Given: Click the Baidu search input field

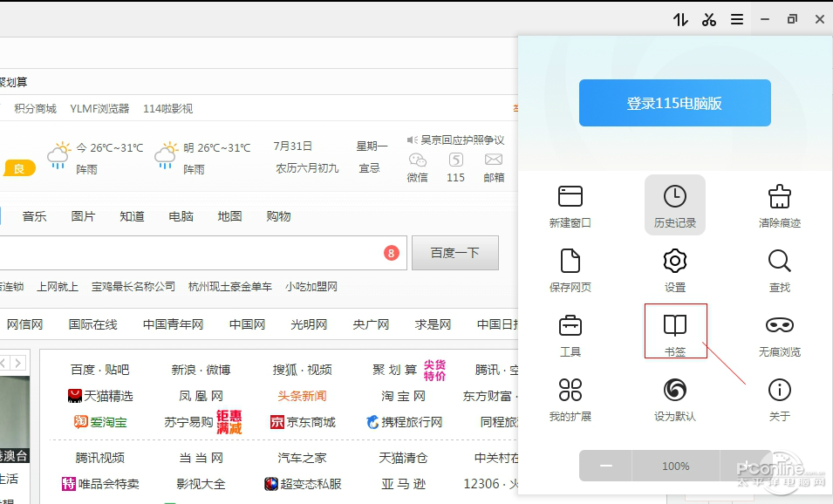Looking at the screenshot, I should 203,253.
